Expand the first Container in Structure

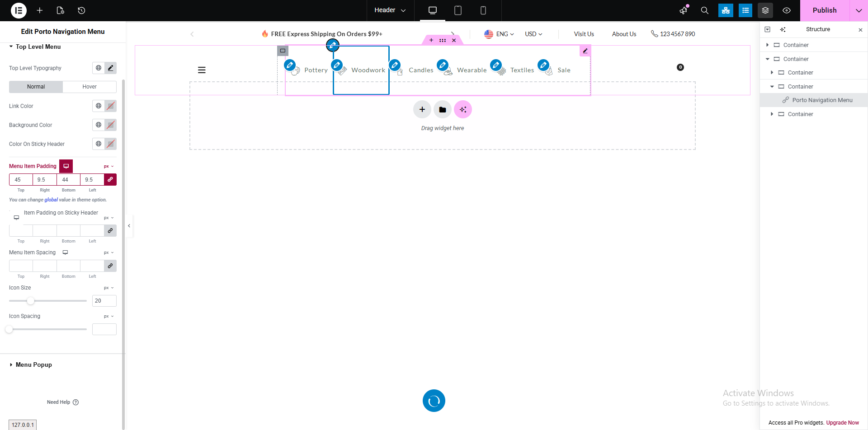[767, 45]
